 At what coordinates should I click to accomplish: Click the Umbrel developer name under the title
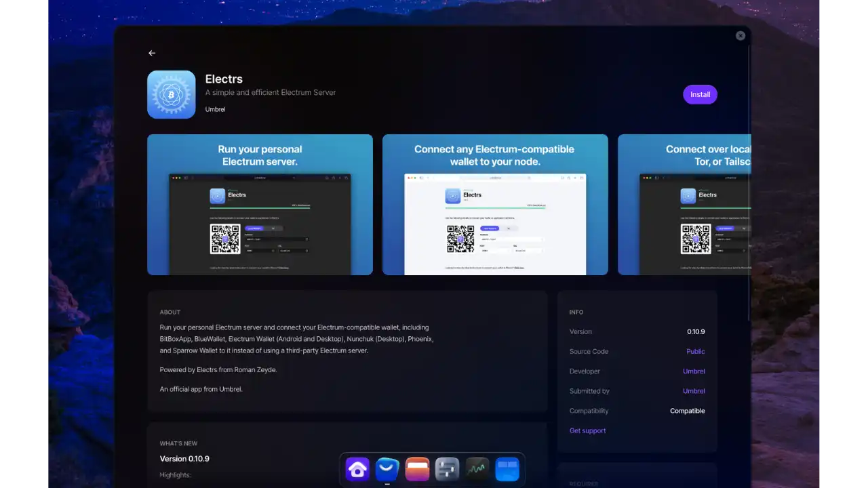(215, 109)
